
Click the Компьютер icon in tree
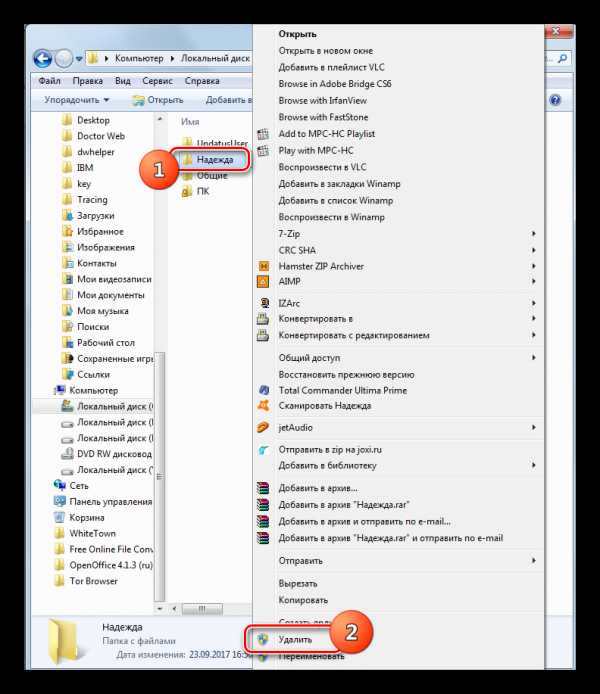tap(59, 390)
